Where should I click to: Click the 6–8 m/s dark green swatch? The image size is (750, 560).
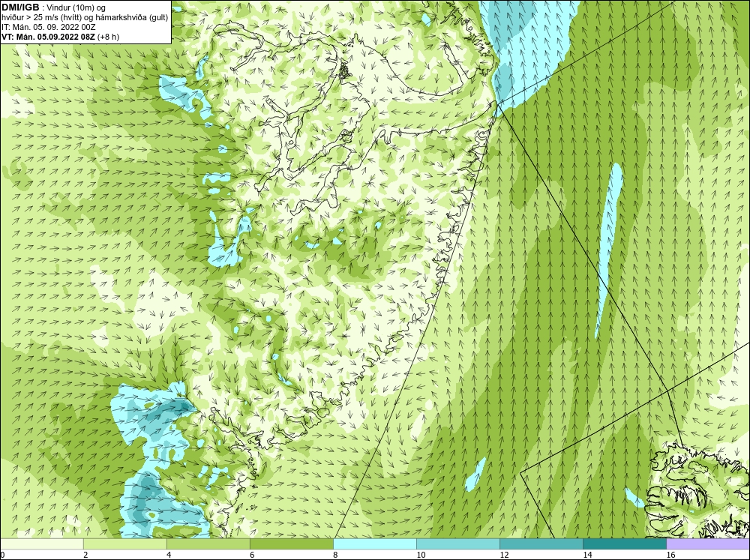[292, 544]
